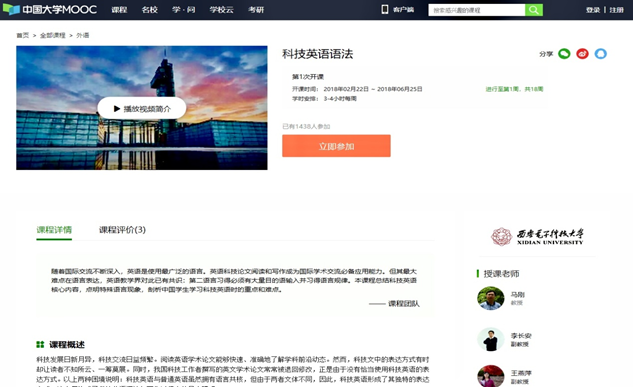Open teacher 马刚's avatar photo

click(490, 298)
